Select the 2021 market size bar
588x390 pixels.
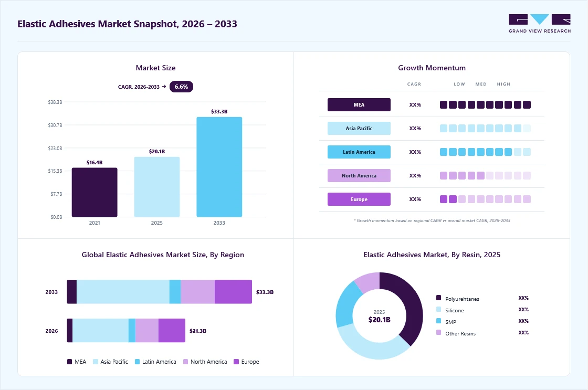pos(94,192)
